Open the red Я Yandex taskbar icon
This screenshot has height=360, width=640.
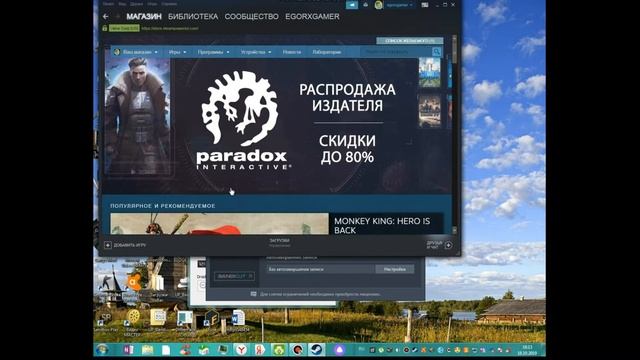[x=260, y=350]
